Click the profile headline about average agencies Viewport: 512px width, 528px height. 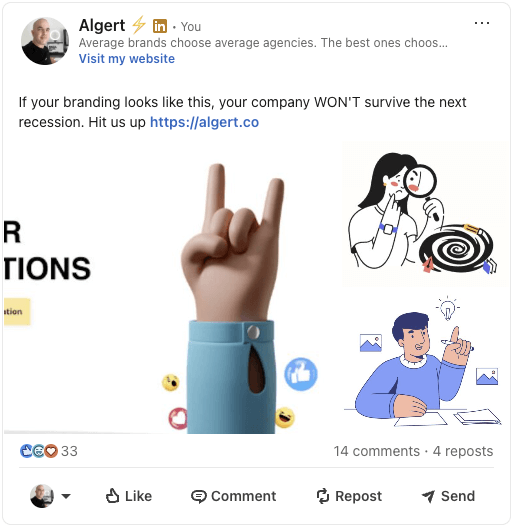263,43
